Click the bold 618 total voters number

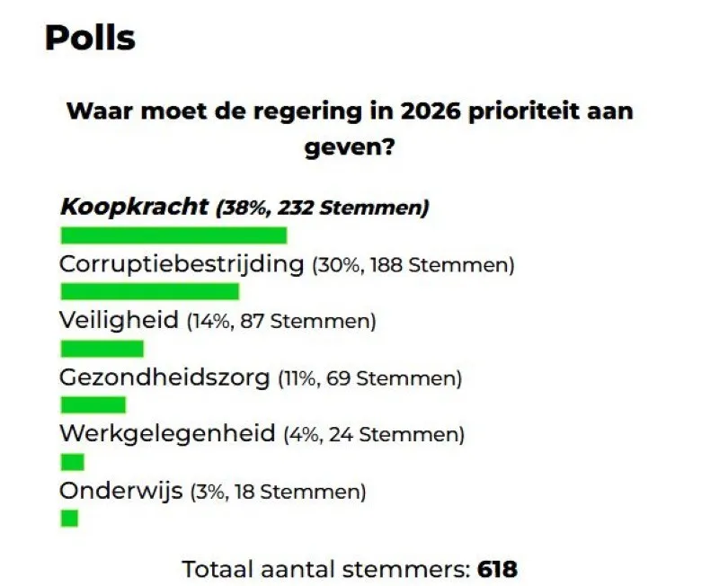tap(497, 569)
